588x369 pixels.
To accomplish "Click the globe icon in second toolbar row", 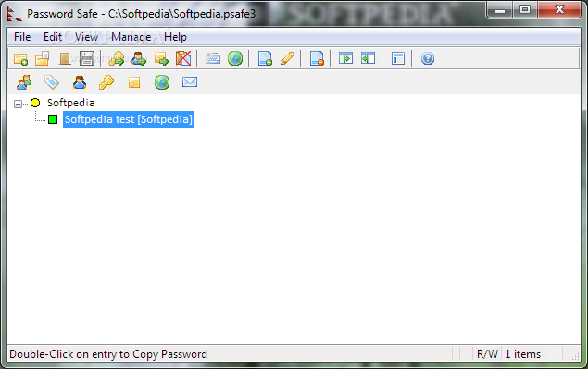I will point(162,82).
